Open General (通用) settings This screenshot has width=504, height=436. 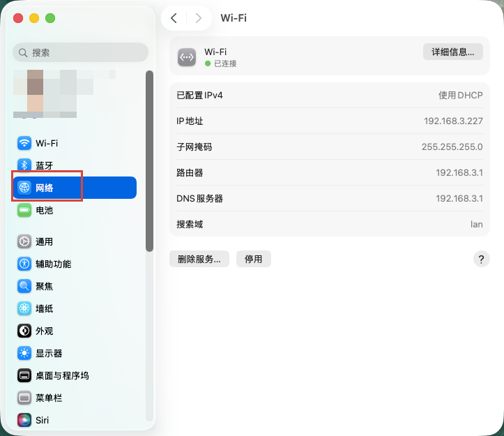click(77, 241)
